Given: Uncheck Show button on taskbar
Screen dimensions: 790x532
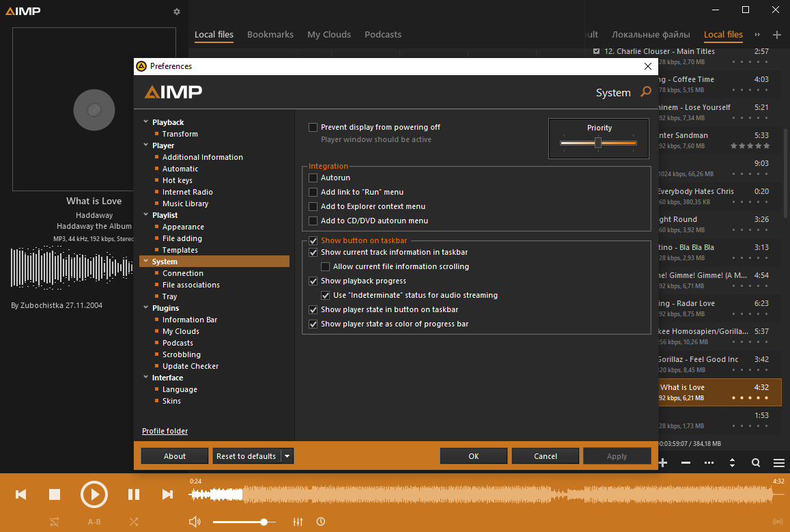Looking at the screenshot, I should click(x=313, y=241).
